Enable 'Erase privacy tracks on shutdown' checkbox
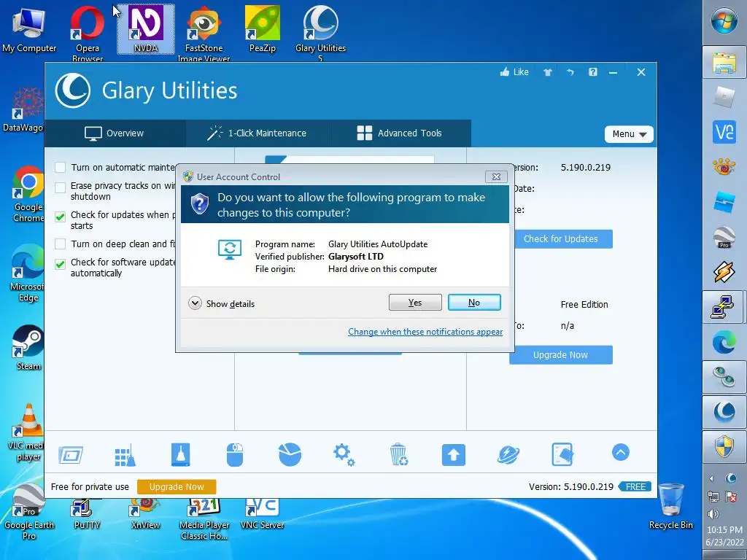The width and height of the screenshot is (747, 560). 60,187
